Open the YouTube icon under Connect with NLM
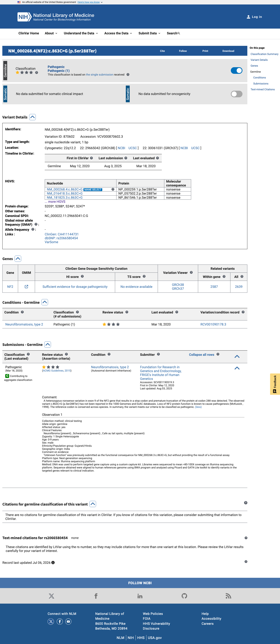 pos(68,621)
